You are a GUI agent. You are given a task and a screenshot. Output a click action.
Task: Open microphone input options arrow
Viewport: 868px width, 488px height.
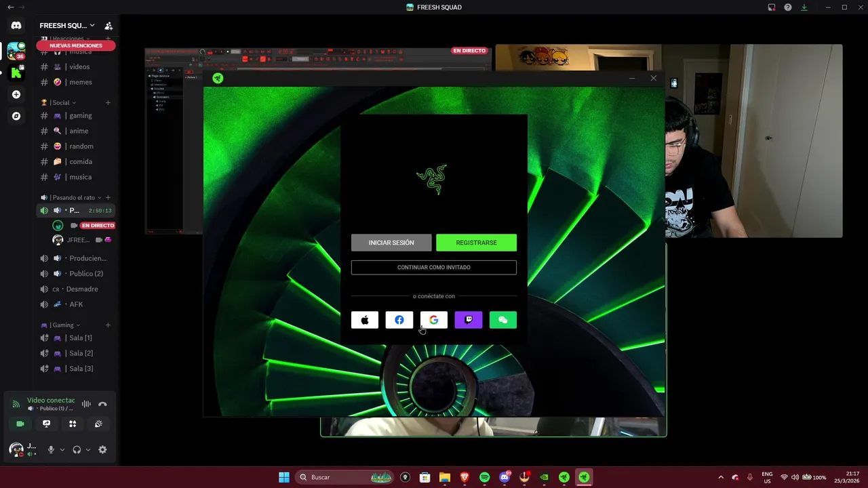(62, 449)
